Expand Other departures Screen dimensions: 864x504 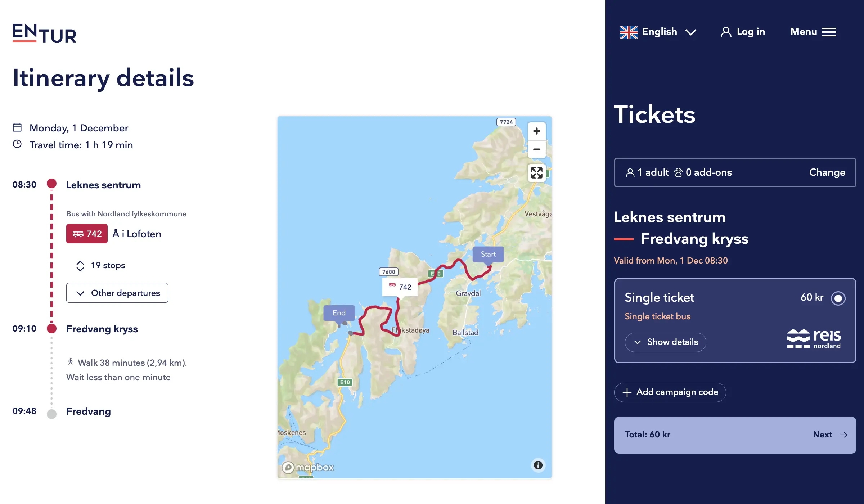tap(117, 293)
